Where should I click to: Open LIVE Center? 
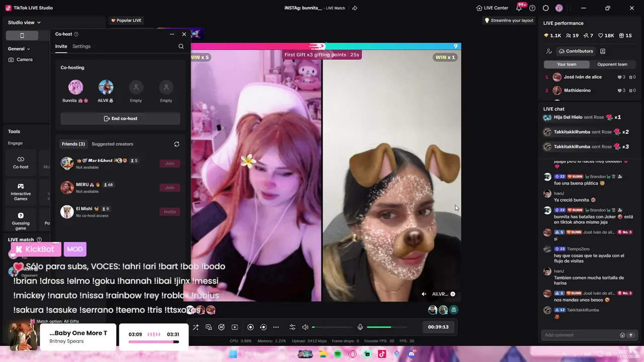(x=492, y=8)
